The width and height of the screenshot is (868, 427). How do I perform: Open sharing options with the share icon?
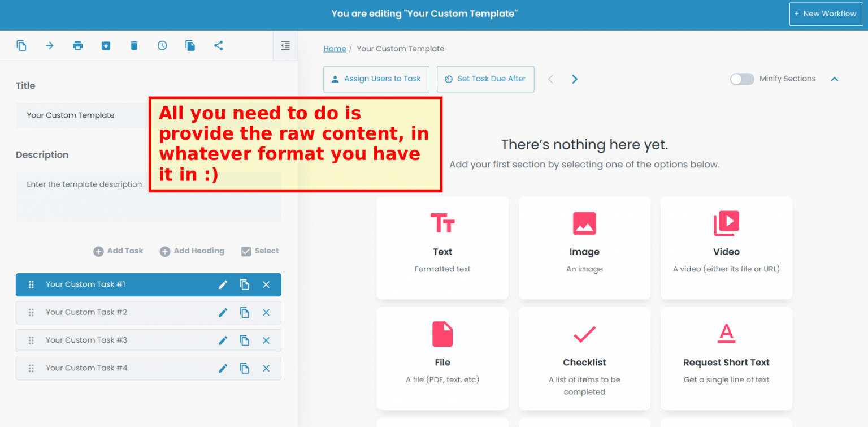click(x=218, y=45)
